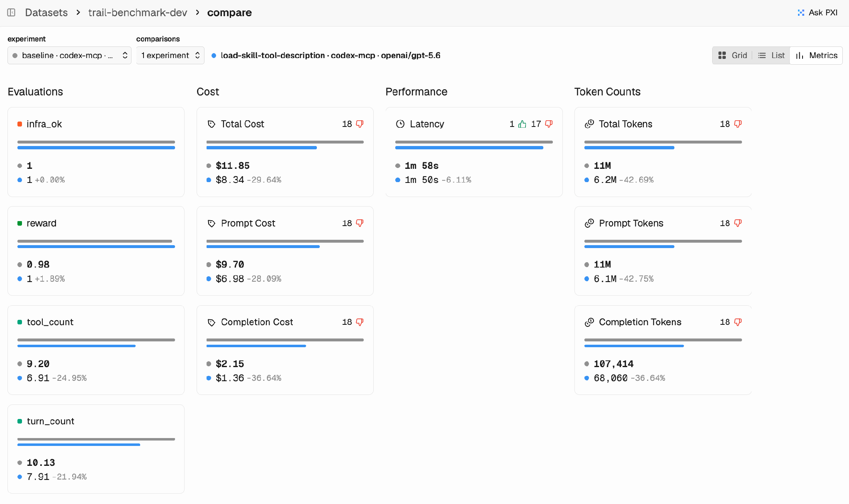Screen dimensions: 849x504
Task: Switch to Metrics view
Action: click(x=816, y=56)
